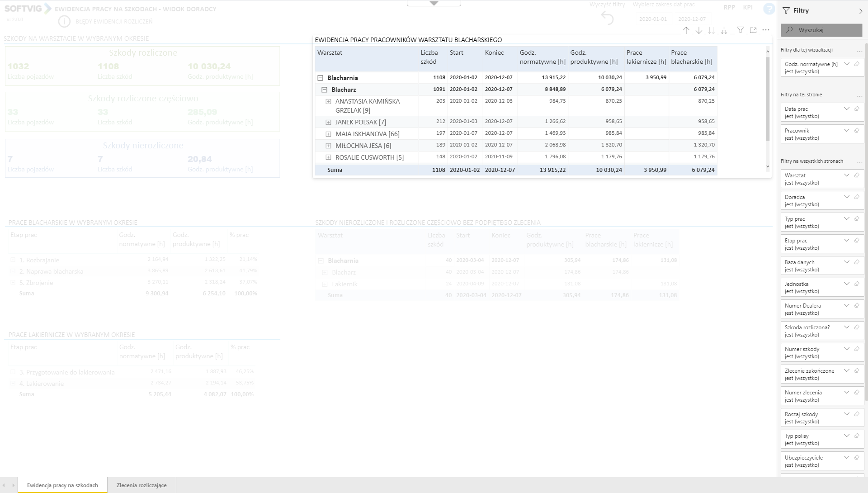The width and height of the screenshot is (868, 493).
Task: Collapse the Blacharnia row
Action: [321, 78]
